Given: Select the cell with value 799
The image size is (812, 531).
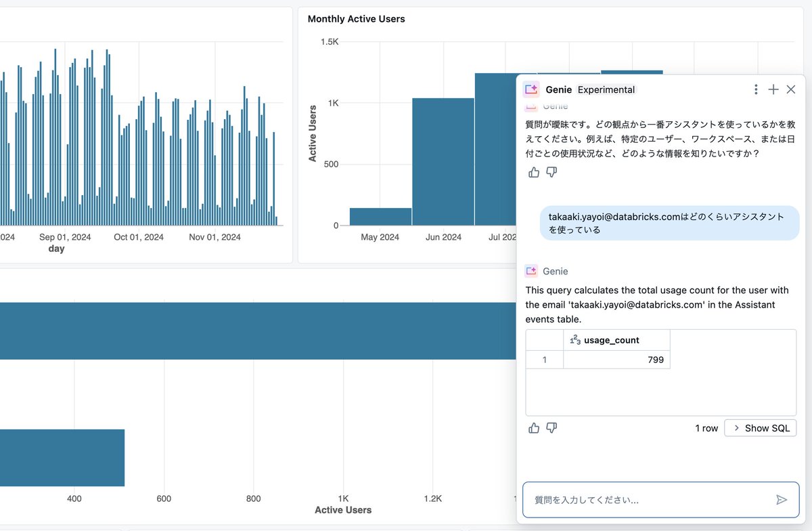Looking at the screenshot, I should pos(616,360).
